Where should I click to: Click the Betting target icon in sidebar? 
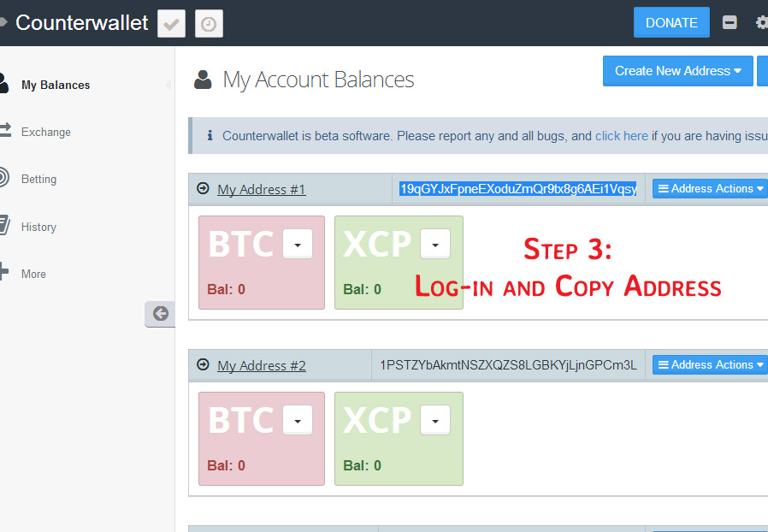click(4, 177)
